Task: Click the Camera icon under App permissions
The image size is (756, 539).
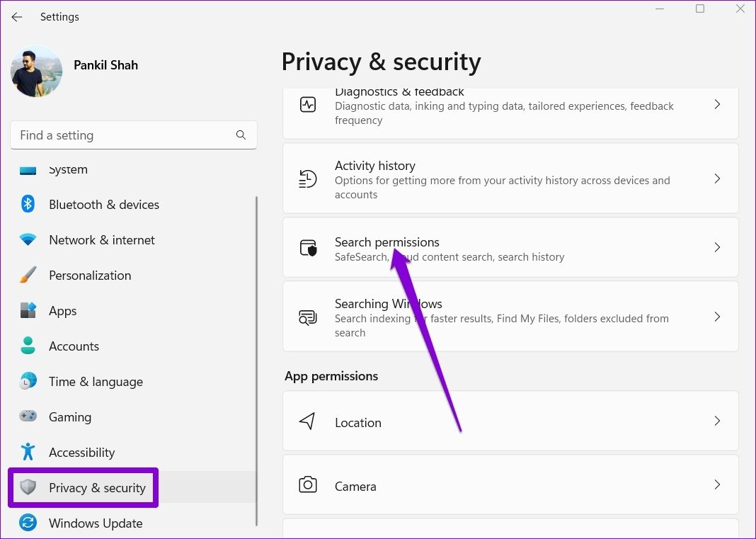Action: point(308,486)
